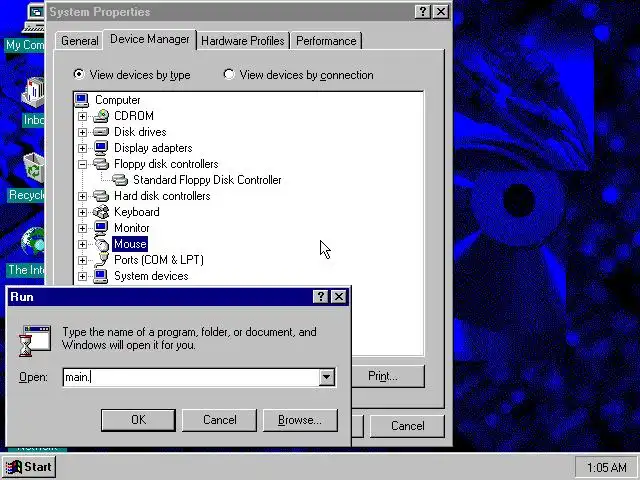Click the Monitor device icon

click(101, 228)
